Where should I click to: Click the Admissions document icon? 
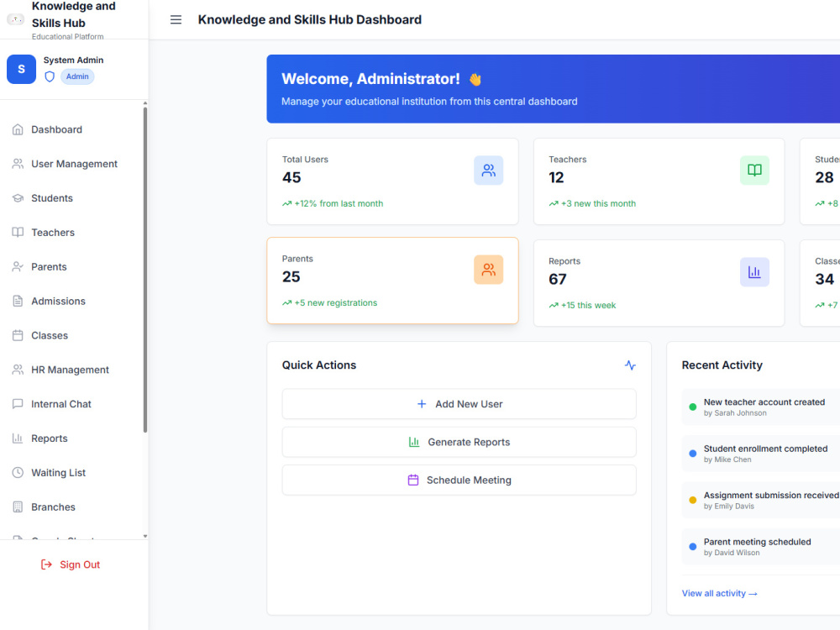coord(18,301)
